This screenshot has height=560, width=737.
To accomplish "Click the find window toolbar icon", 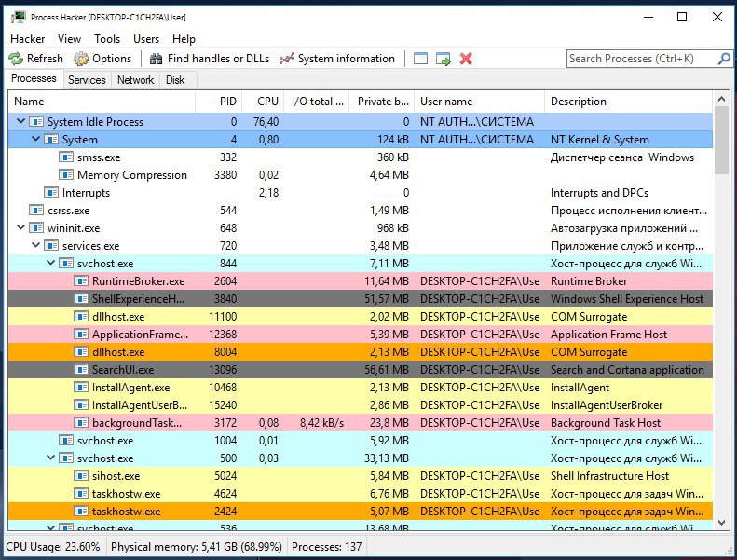I will (x=420, y=59).
